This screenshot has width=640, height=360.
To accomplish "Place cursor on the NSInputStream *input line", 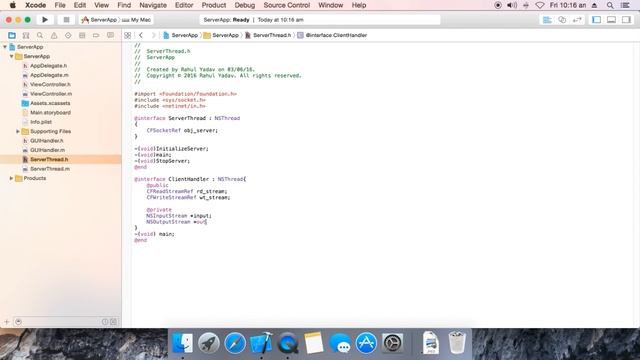I will pos(179,216).
